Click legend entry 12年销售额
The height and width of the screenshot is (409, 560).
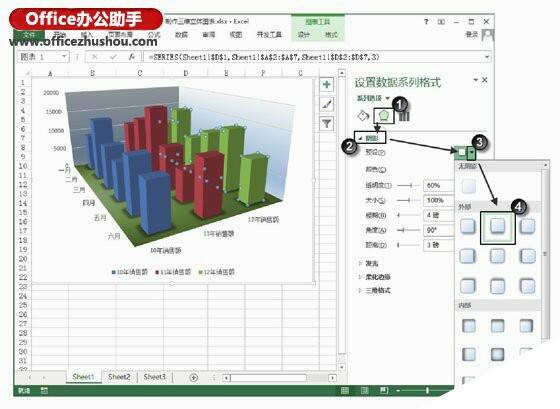[x=217, y=272]
